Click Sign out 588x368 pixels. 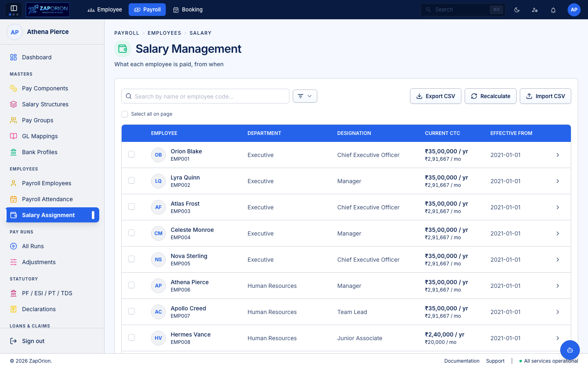coord(52,341)
